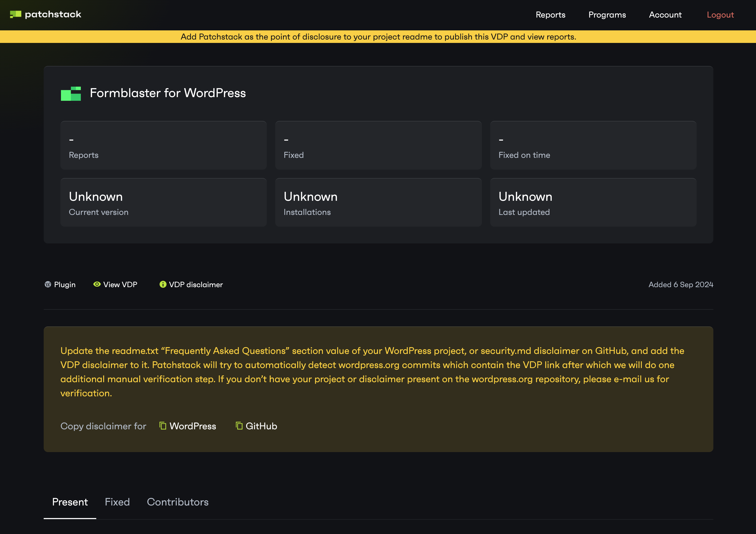
Task: Click the yellow disclosure notice banner
Action: 378,37
